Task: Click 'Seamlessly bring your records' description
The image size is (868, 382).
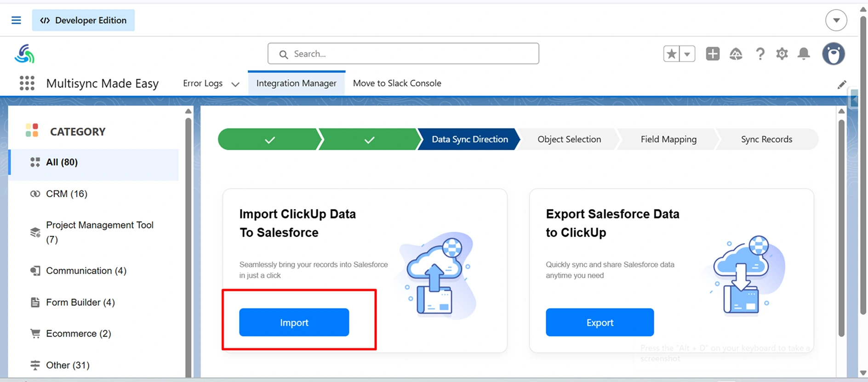Action: [x=314, y=270]
